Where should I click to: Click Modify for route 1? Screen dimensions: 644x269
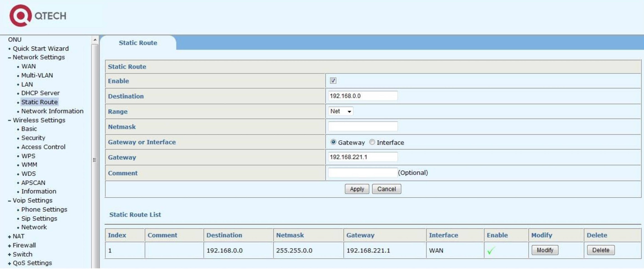coord(545,250)
